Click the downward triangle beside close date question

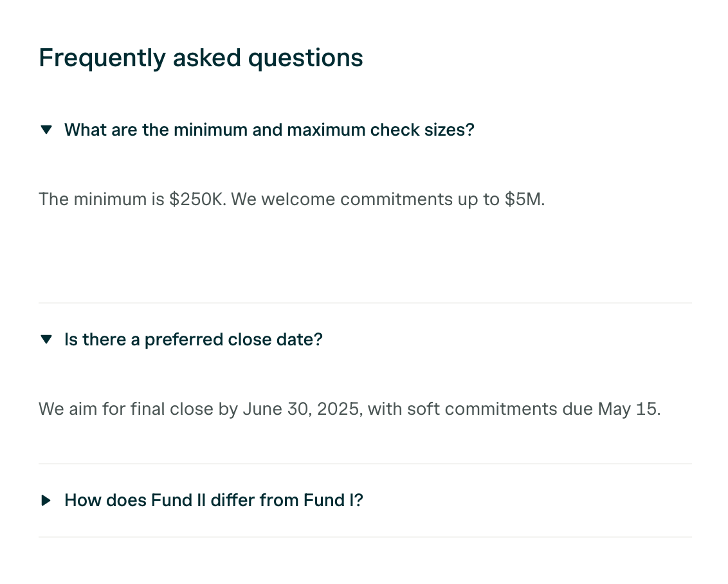pyautogui.click(x=46, y=340)
